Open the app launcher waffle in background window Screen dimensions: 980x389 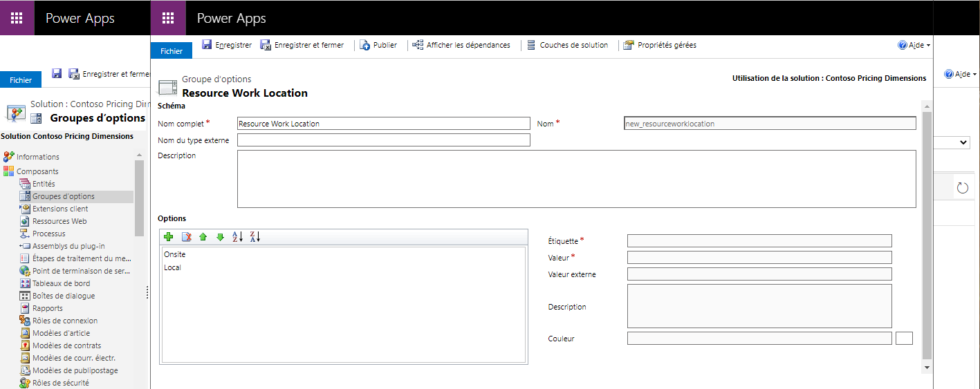tap(17, 18)
